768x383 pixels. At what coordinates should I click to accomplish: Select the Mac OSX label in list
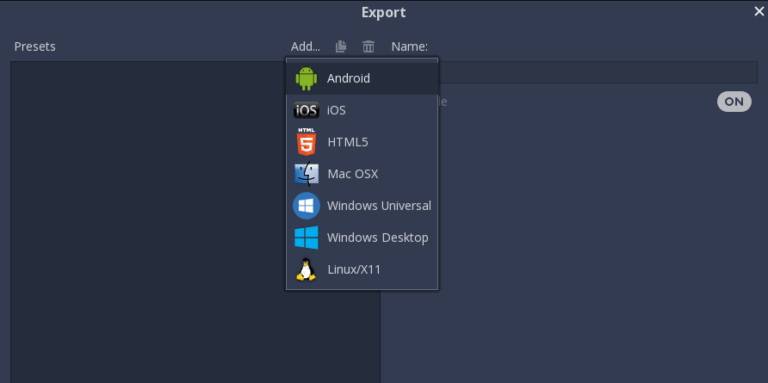353,174
